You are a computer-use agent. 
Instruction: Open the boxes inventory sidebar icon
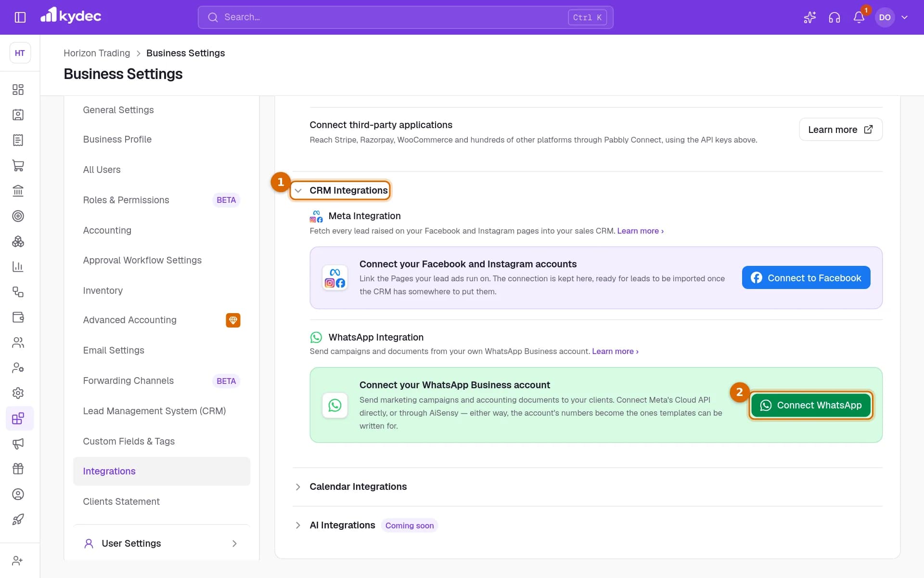coord(18,241)
